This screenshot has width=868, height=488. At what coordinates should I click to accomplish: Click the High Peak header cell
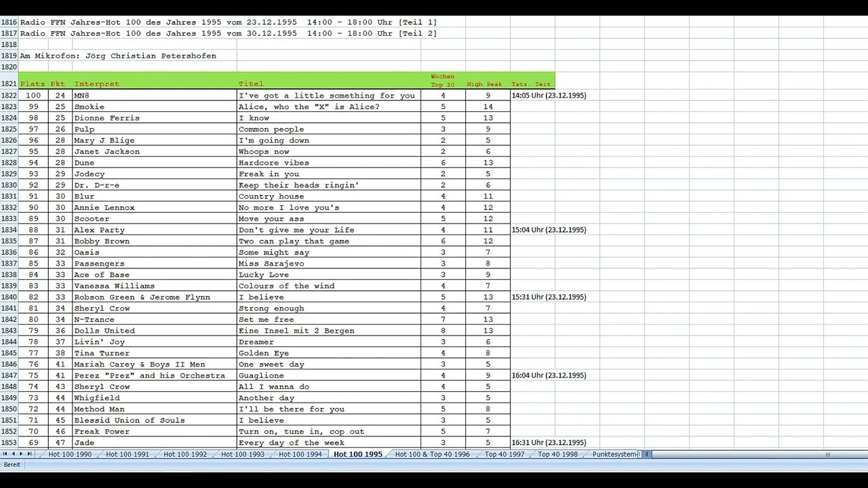[x=488, y=81]
